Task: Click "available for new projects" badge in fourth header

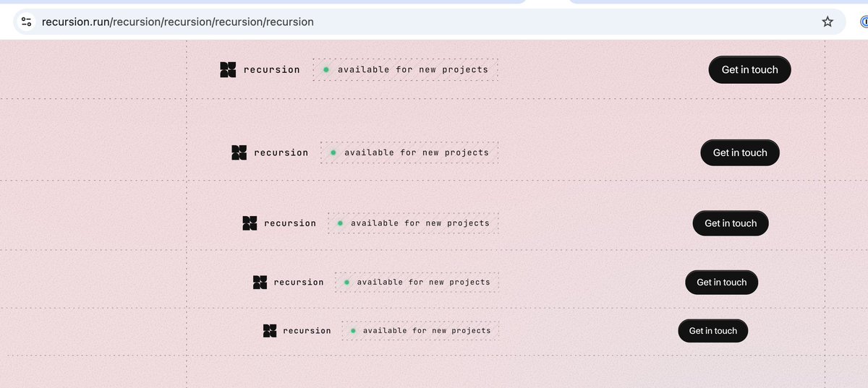Action: (417, 283)
